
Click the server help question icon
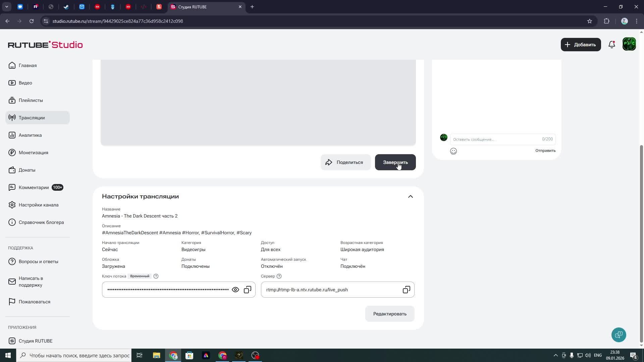pyautogui.click(x=279, y=276)
